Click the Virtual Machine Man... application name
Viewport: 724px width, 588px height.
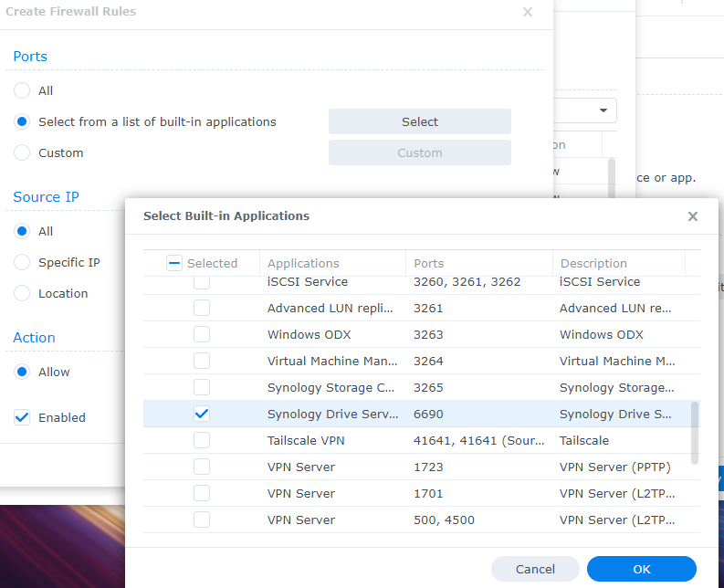click(332, 362)
